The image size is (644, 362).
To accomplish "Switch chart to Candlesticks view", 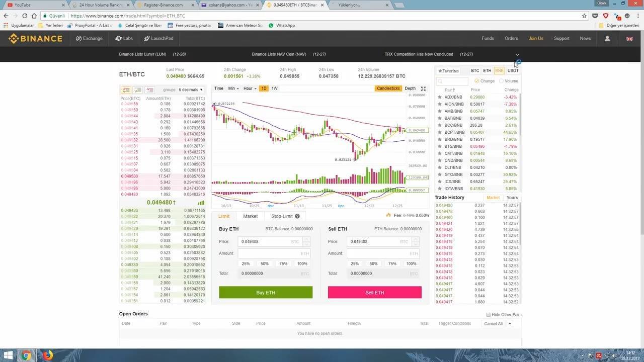I will point(388,88).
